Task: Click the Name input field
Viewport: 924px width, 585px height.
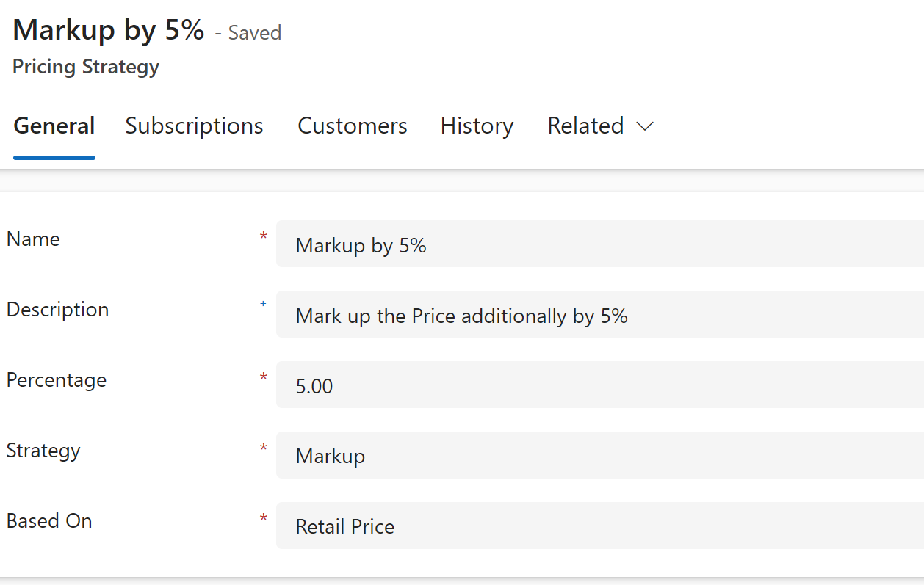Action: tap(599, 245)
